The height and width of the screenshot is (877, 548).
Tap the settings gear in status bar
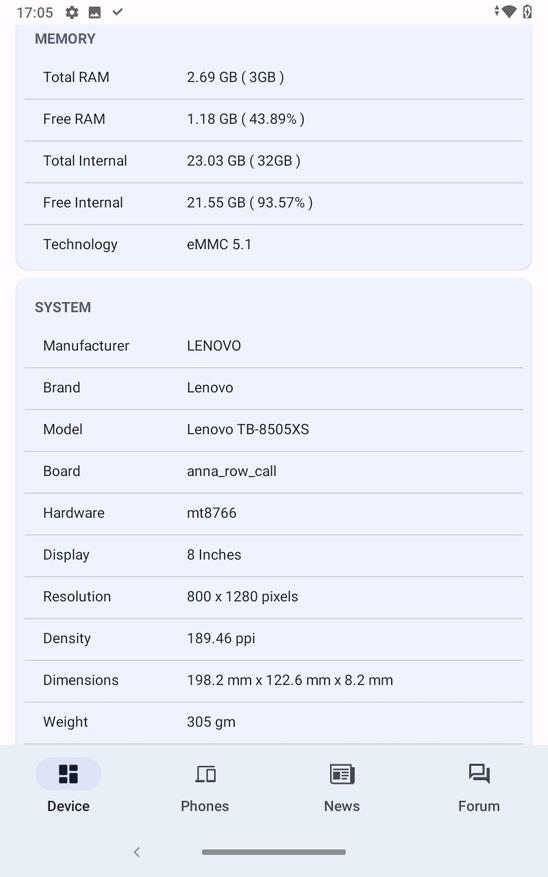[x=72, y=12]
